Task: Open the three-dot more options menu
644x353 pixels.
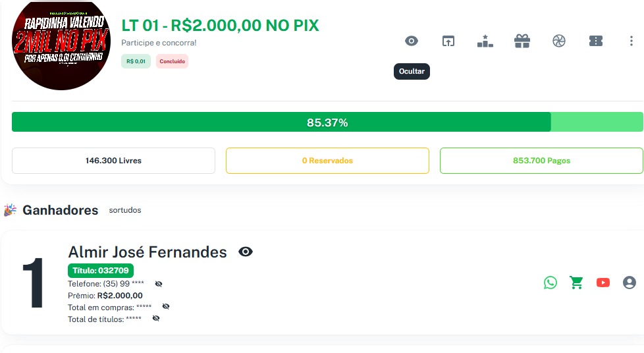Action: point(631,41)
